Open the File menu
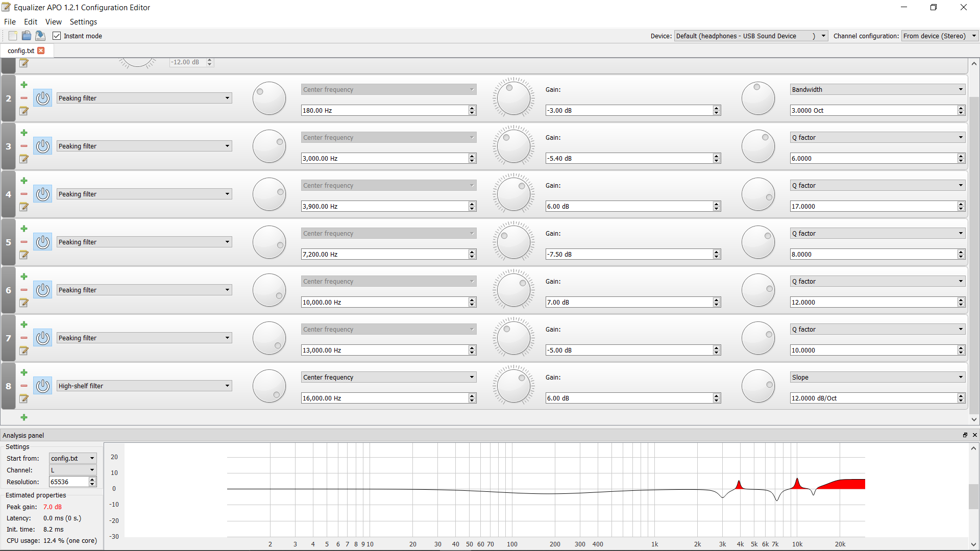980x551 pixels. coord(10,22)
